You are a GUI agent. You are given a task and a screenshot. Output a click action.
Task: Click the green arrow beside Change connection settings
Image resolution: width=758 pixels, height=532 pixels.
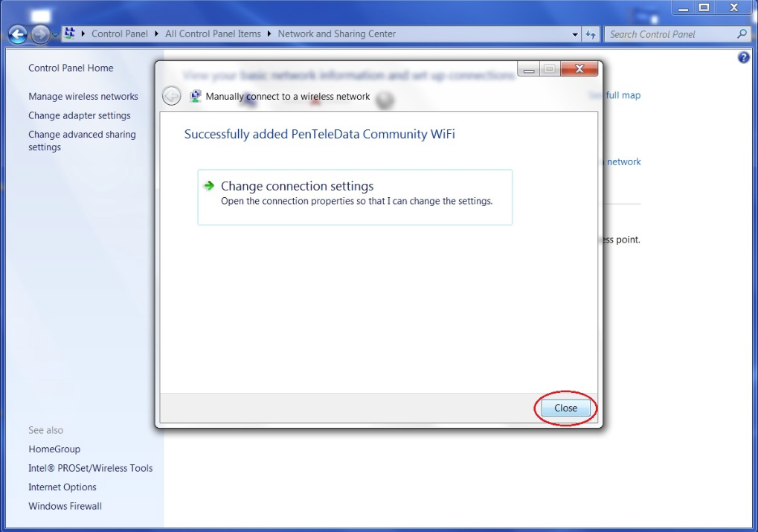(x=209, y=186)
